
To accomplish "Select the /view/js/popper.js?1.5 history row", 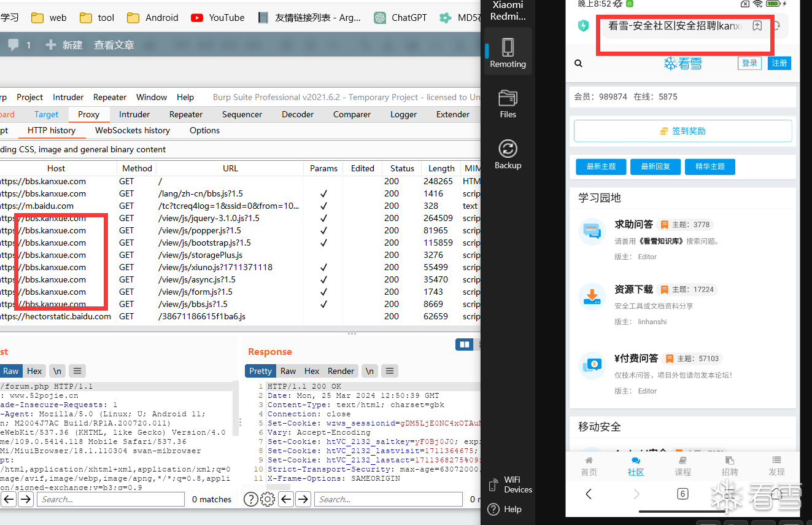I will pyautogui.click(x=240, y=230).
